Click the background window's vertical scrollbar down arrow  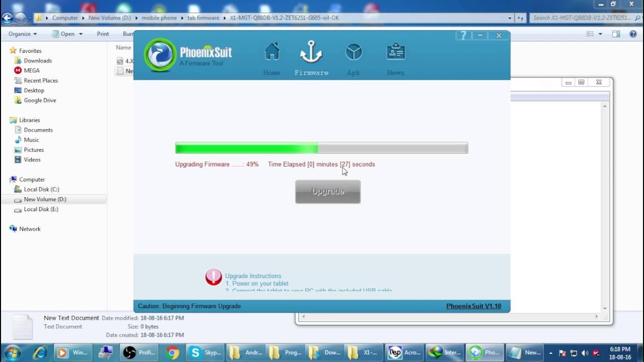pos(605,308)
